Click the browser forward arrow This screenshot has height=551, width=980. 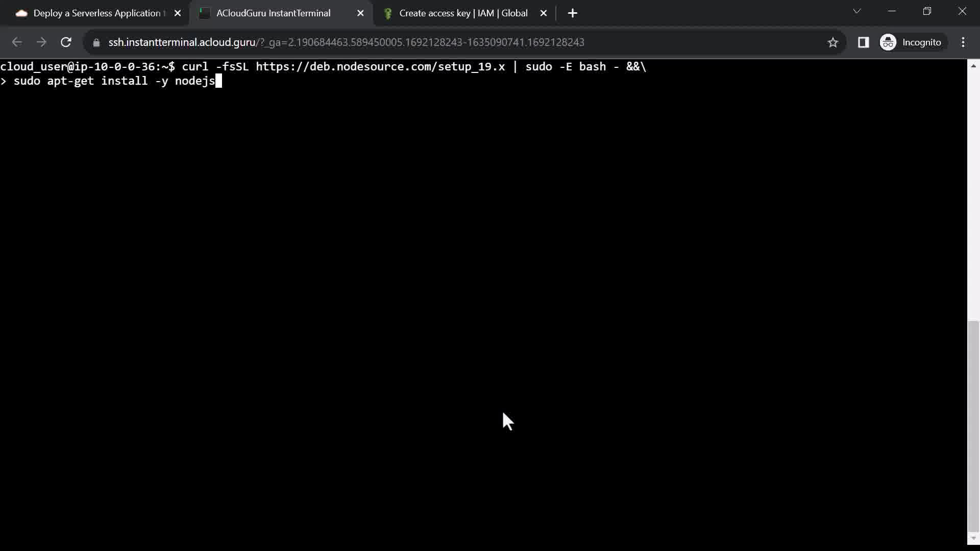pos(41,42)
